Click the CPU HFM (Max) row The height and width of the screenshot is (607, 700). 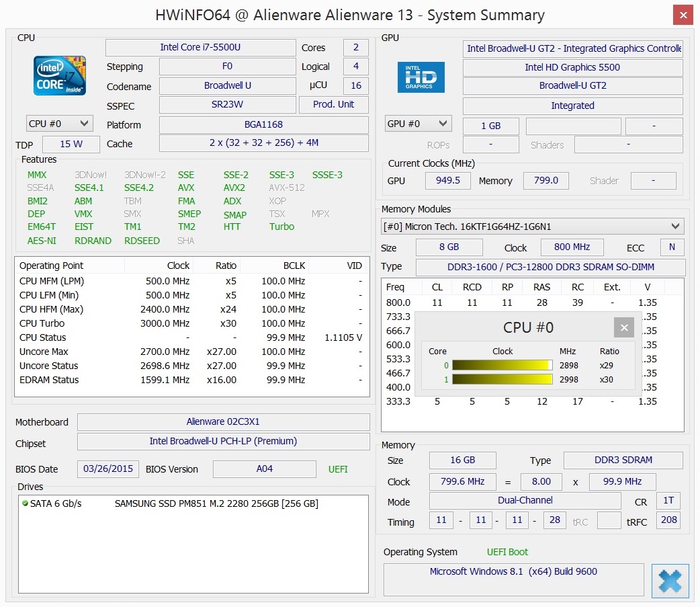pos(192,309)
